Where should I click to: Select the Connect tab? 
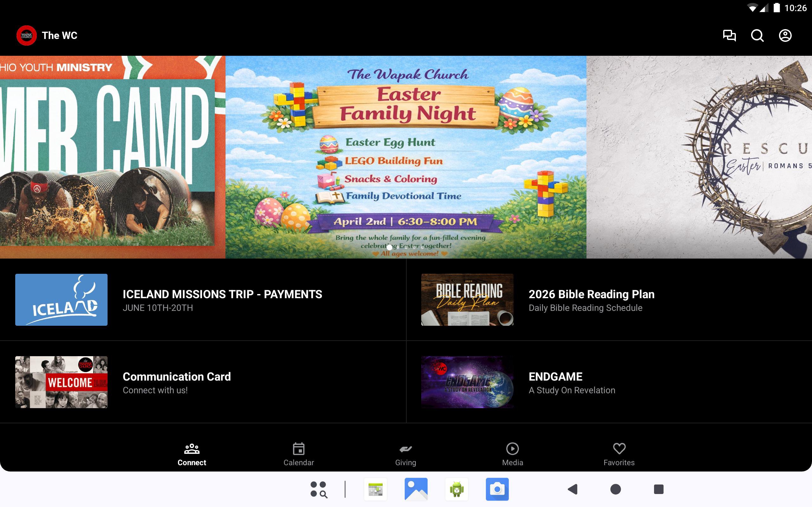point(192,454)
